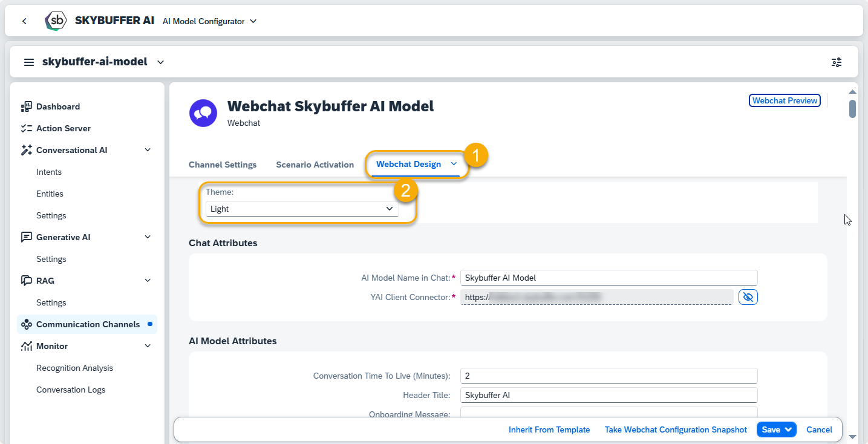Click the Monitor chart icon
Viewport: 868px width, 444px height.
26,346
